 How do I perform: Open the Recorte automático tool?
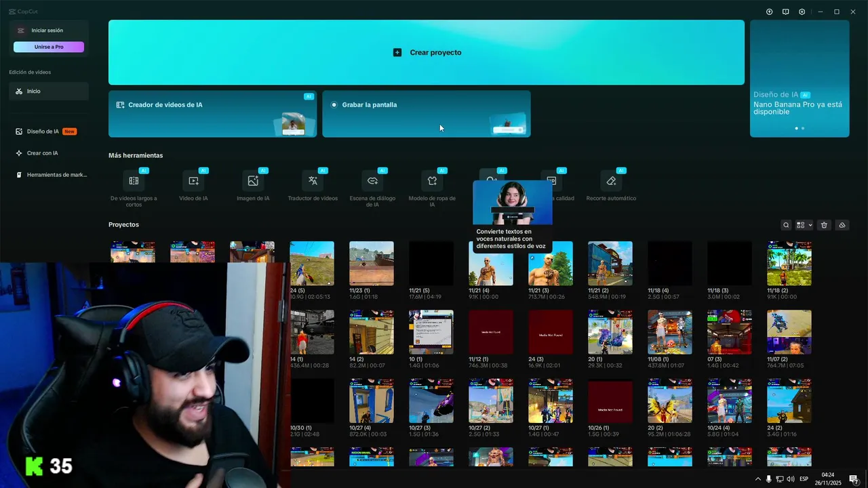click(x=611, y=186)
